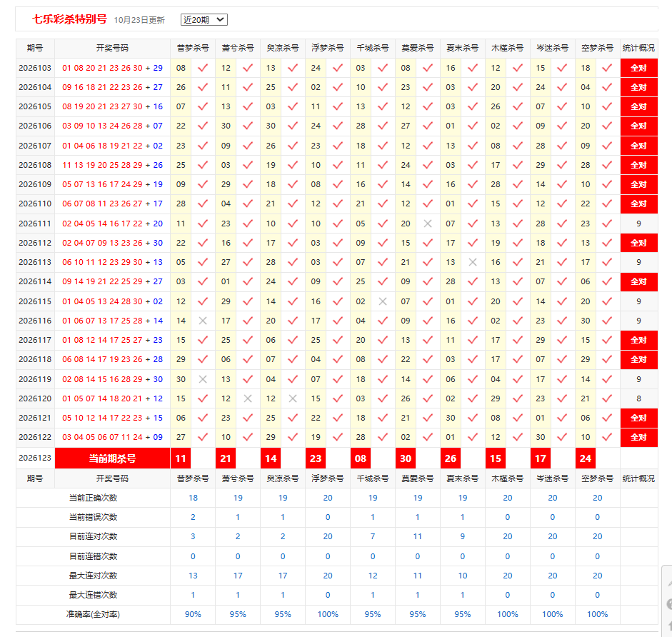Click the red current kill number 24 for 空梦杀号
The height and width of the screenshot is (637, 672).
click(x=586, y=458)
